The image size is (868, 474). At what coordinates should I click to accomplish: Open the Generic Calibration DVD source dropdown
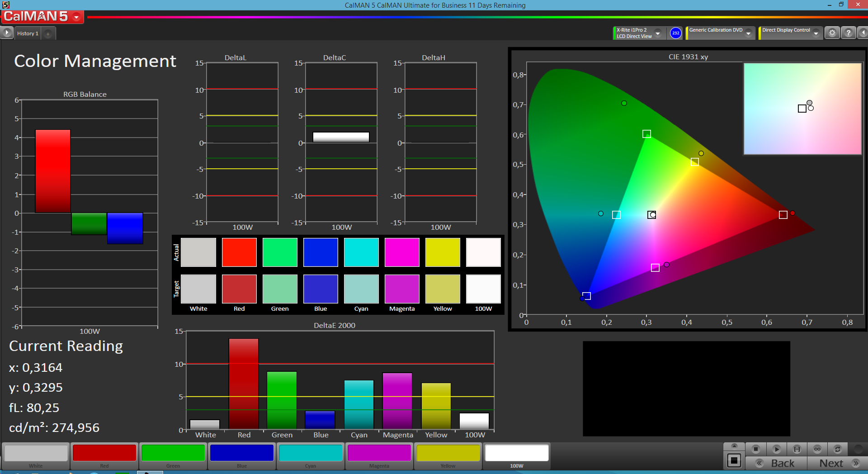pyautogui.click(x=720, y=33)
